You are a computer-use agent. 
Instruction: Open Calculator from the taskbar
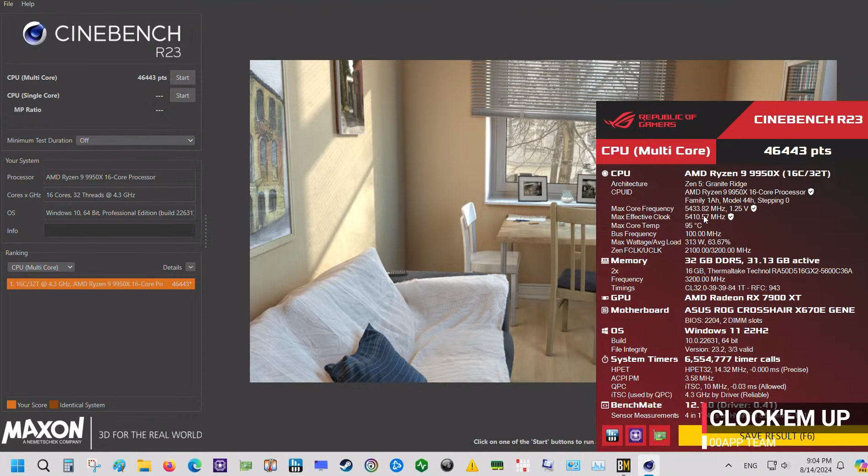point(68,465)
